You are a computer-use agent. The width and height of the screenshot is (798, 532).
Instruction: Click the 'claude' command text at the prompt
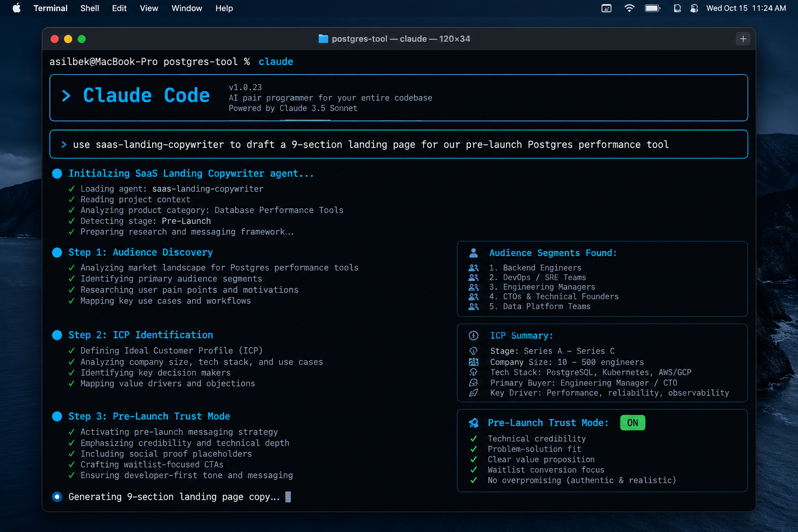276,62
